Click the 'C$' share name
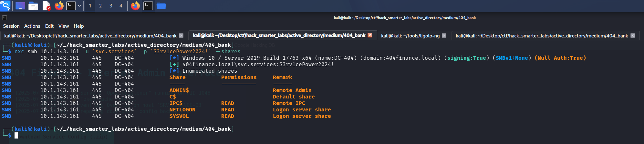This screenshot has width=644, height=144. [x=173, y=97]
